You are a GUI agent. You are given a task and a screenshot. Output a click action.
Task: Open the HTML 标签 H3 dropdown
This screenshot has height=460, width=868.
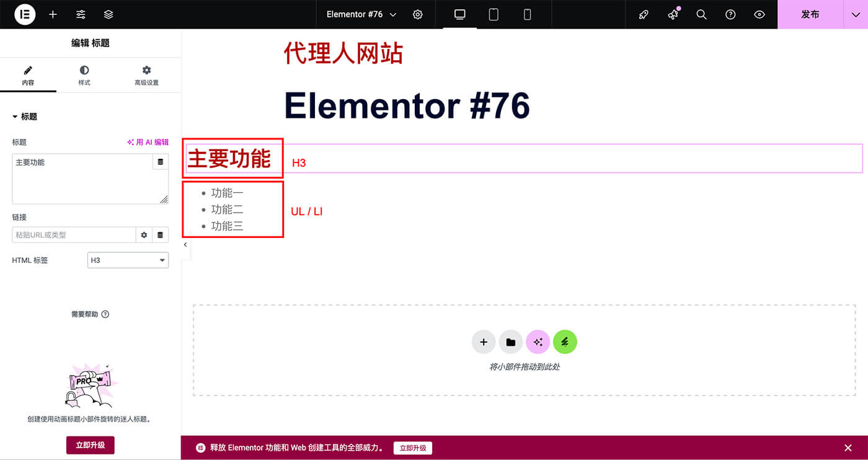click(x=128, y=260)
